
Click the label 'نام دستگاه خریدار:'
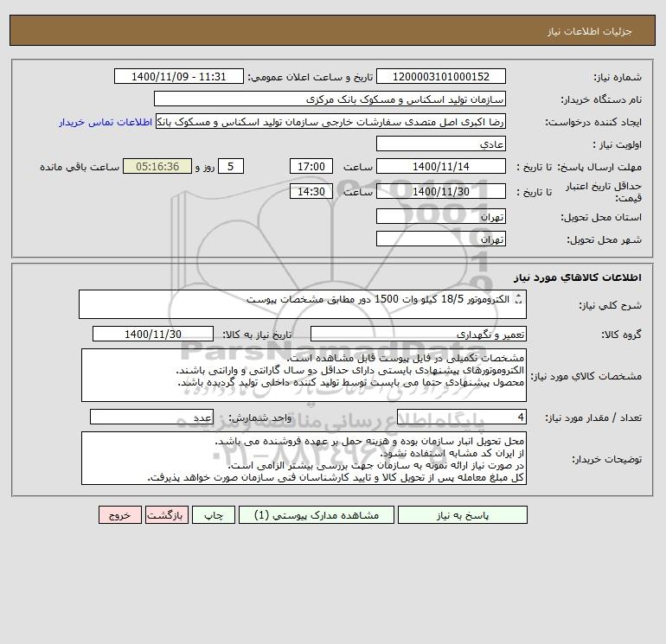click(x=601, y=99)
